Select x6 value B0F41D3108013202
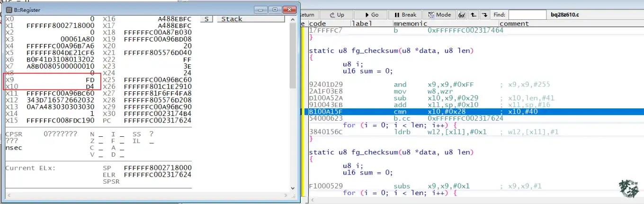The image size is (644, 204). coord(61,60)
